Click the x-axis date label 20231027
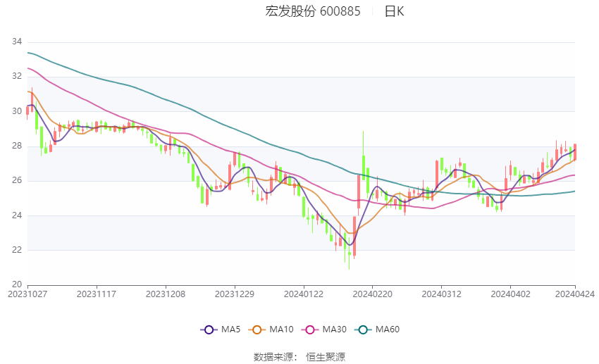Screen dimensions: 599x364 coord(27,294)
